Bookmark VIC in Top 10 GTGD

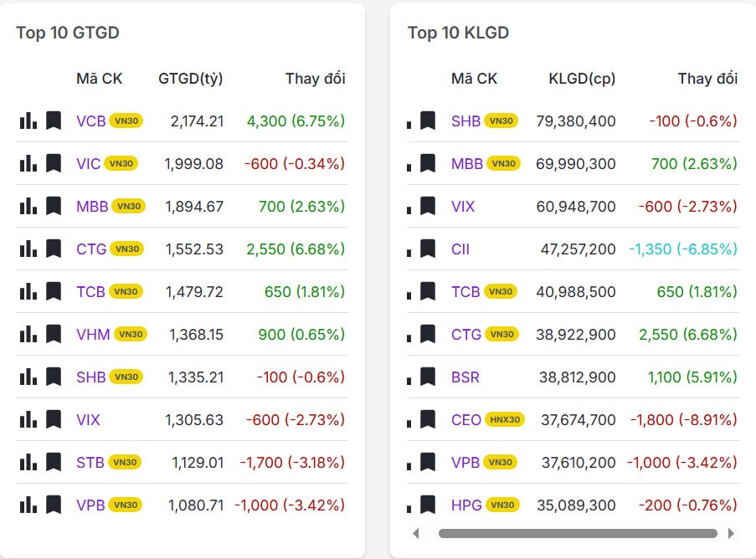54,163
